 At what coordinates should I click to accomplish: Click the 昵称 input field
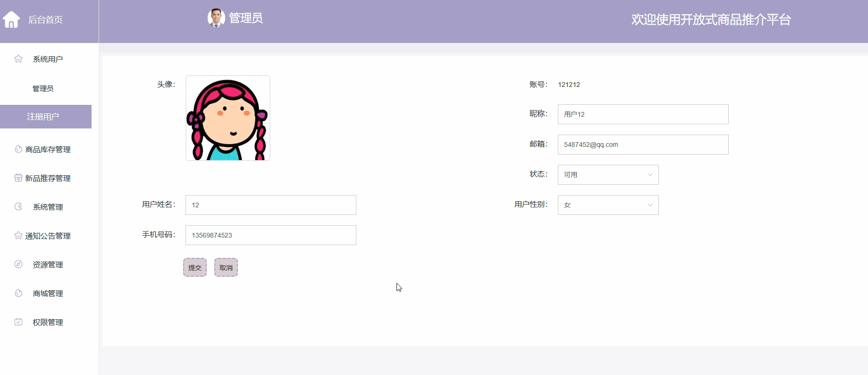pyautogui.click(x=643, y=114)
